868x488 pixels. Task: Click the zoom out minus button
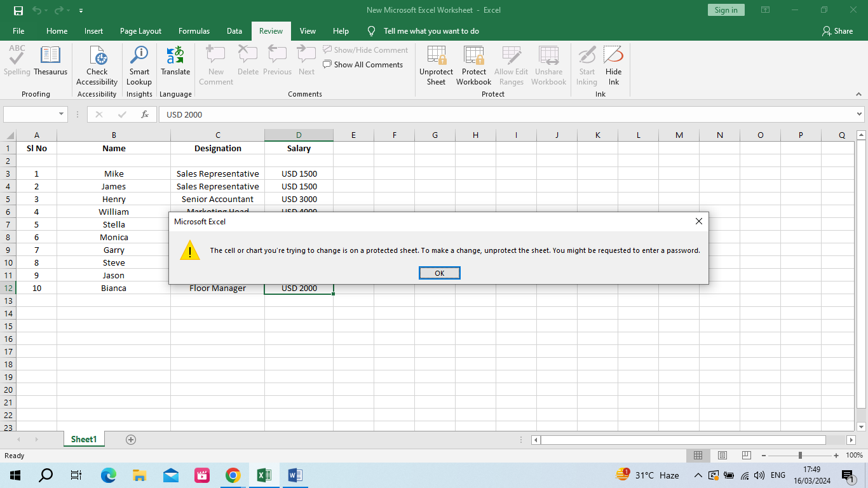(x=763, y=456)
